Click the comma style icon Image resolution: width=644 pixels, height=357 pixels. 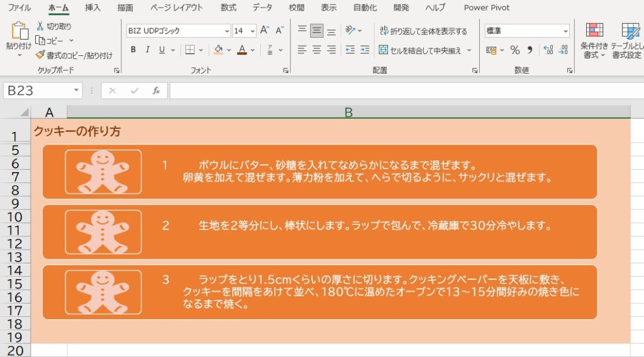(x=530, y=50)
